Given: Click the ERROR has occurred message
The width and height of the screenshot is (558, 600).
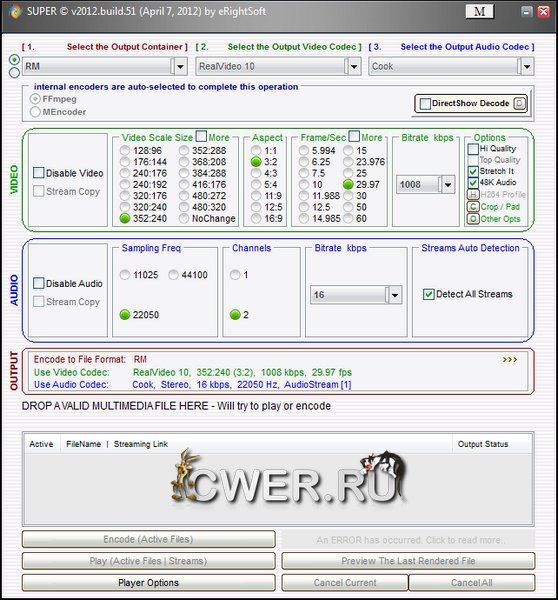Looking at the screenshot, I should 408,540.
